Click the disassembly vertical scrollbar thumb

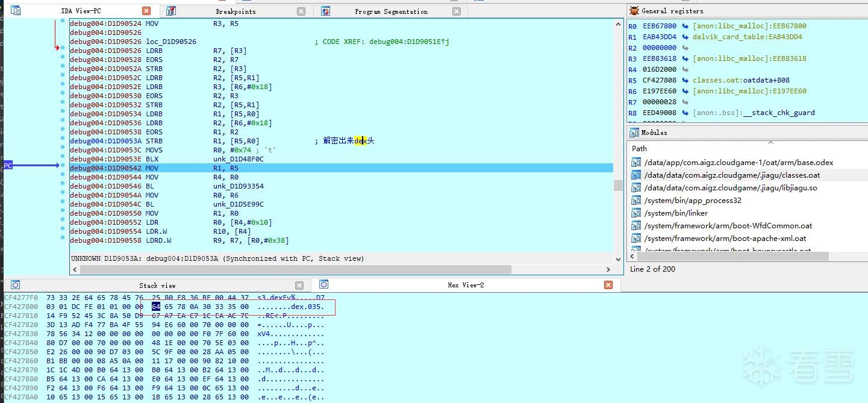[618, 186]
